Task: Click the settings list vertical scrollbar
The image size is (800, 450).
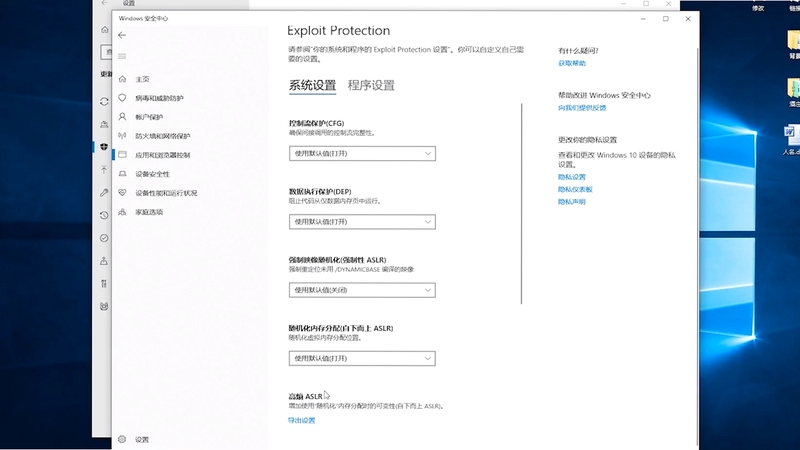Action: pos(521,204)
